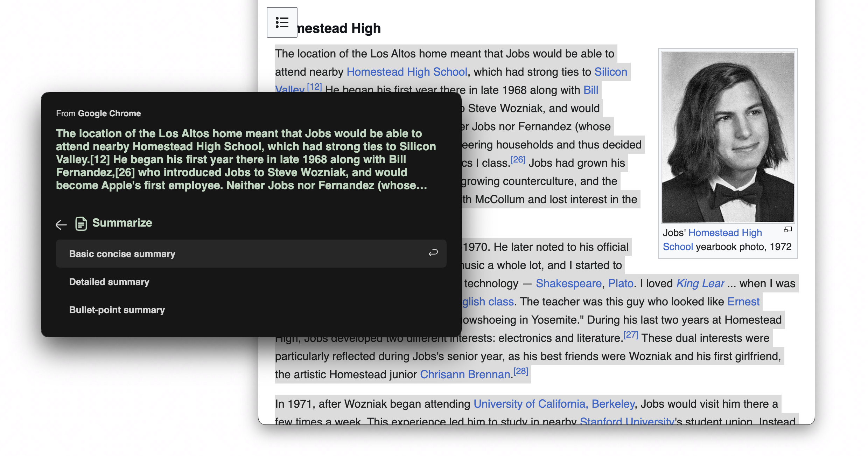Click the 'mestead High' section heading
The height and width of the screenshot is (456, 868).
339,28
